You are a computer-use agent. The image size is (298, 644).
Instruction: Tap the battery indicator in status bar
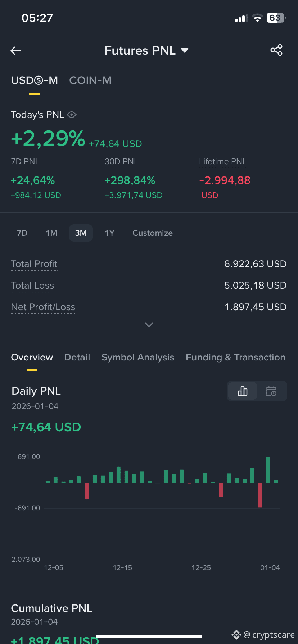[276, 18]
